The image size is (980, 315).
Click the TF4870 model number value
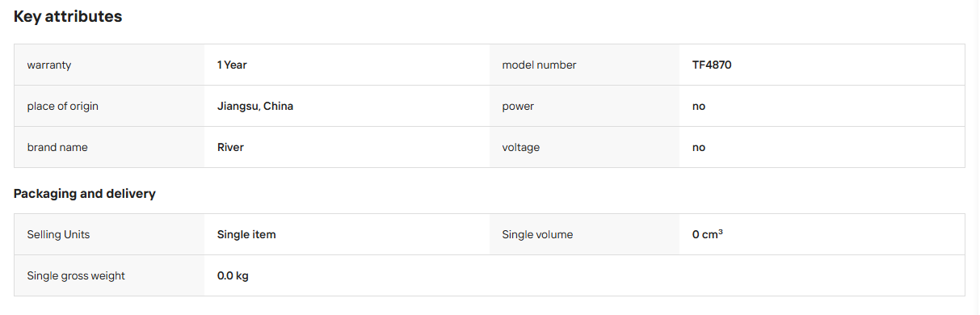click(712, 65)
